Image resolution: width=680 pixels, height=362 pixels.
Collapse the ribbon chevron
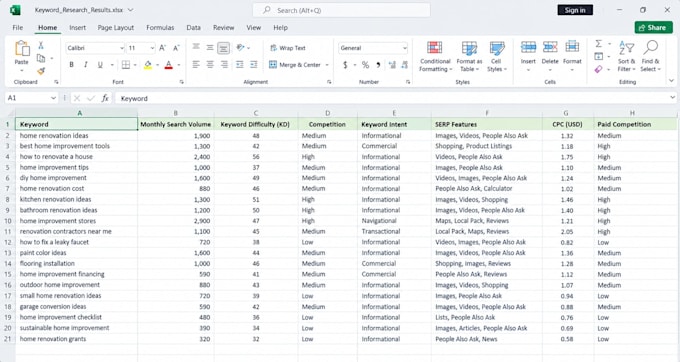coord(671,81)
